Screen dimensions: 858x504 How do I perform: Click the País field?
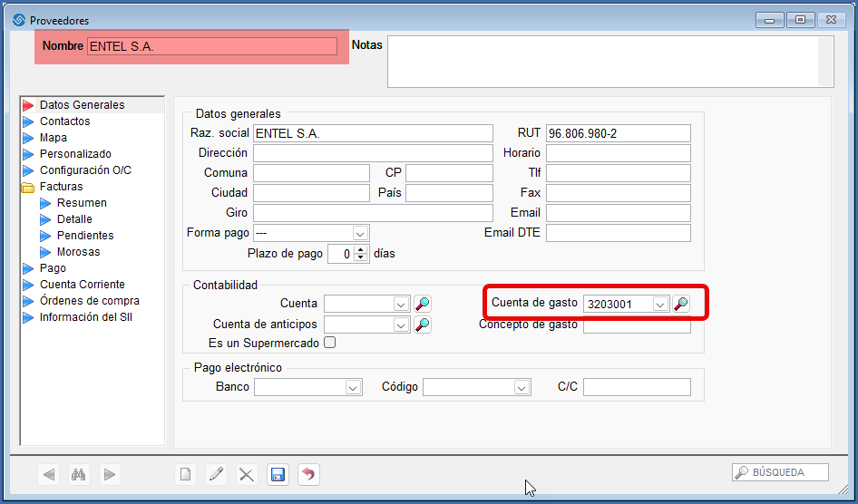coord(449,193)
